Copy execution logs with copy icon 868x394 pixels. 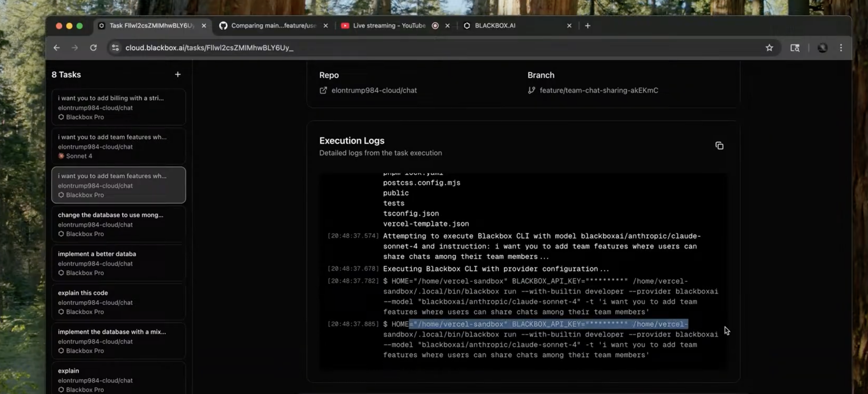tap(719, 146)
